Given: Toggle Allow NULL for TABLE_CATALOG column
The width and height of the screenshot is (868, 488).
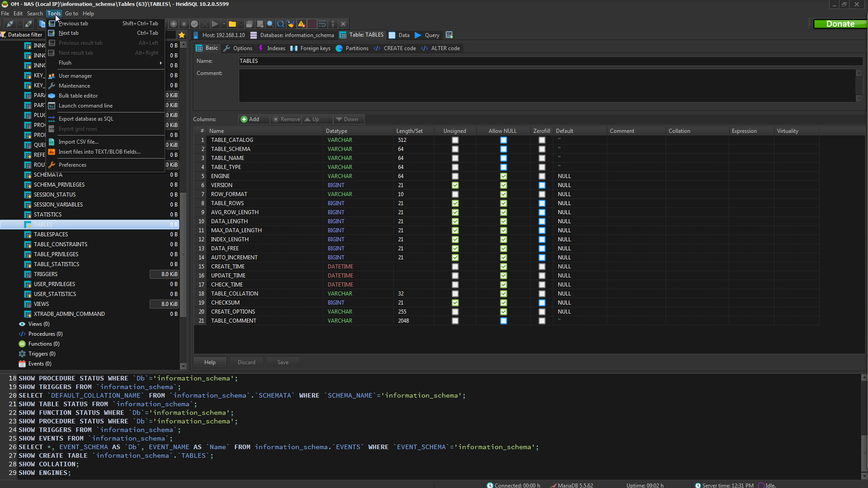Looking at the screenshot, I should [x=503, y=140].
